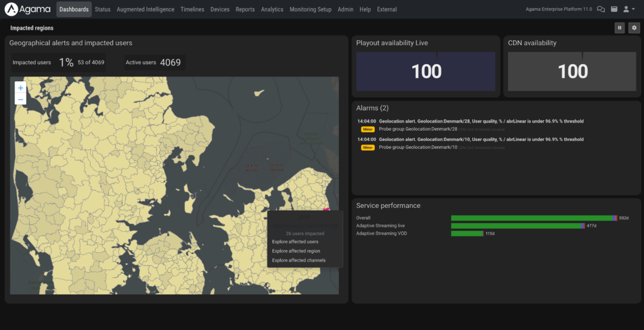The image size is (644, 330).
Task: Click the pink alert marker on map
Action: 326,211
